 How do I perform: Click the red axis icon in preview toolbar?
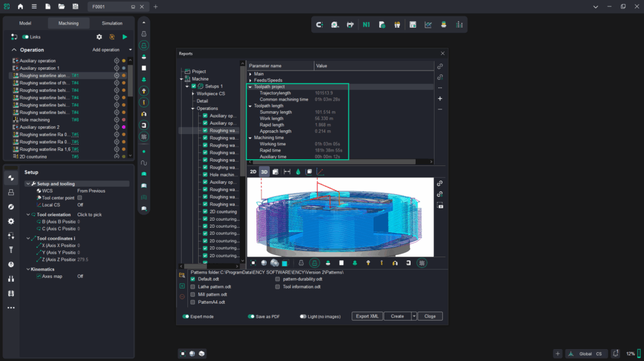click(320, 172)
